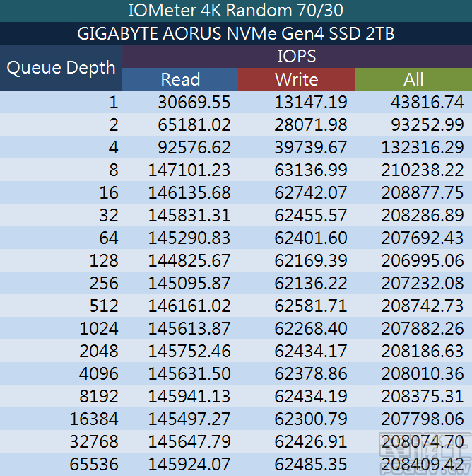This screenshot has height=476, width=472.
Task: Click total value 132316.29
Action: click(423, 147)
